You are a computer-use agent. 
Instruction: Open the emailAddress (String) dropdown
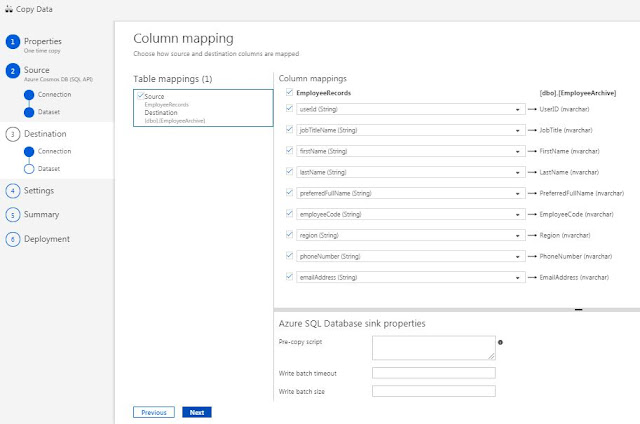pyautogui.click(x=411, y=277)
